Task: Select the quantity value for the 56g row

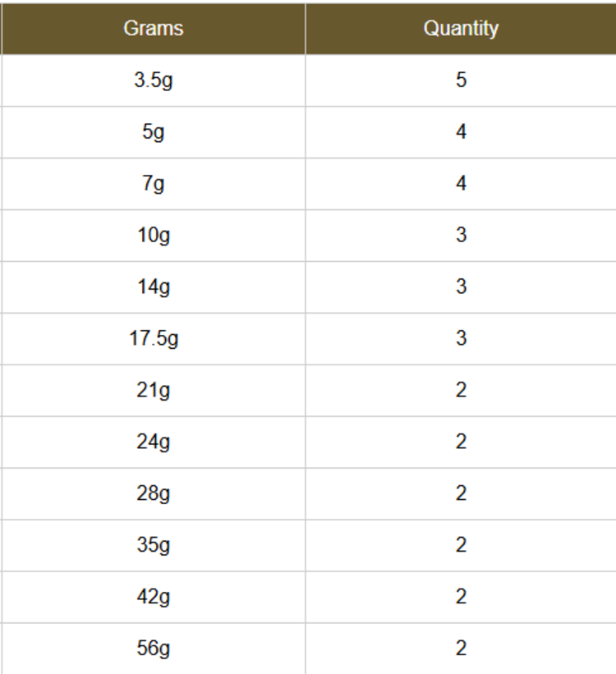Action: pyautogui.click(x=461, y=649)
